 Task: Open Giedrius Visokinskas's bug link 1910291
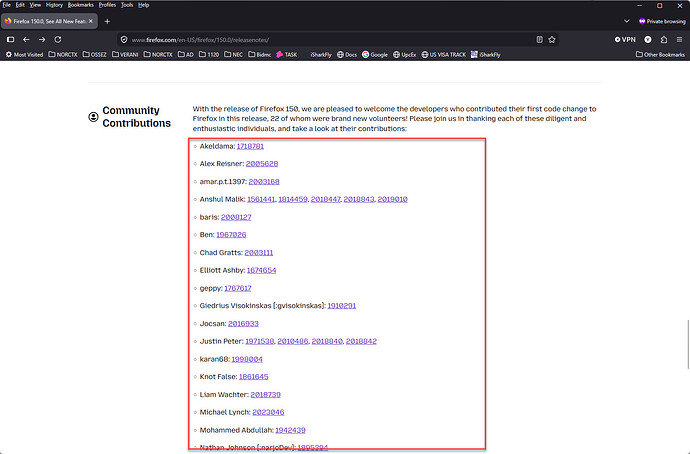(x=341, y=305)
